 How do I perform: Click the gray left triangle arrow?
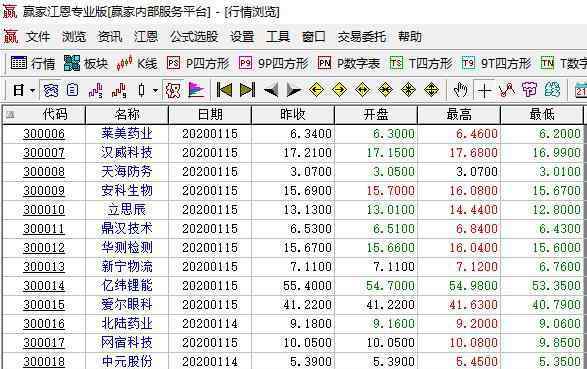coord(271,90)
